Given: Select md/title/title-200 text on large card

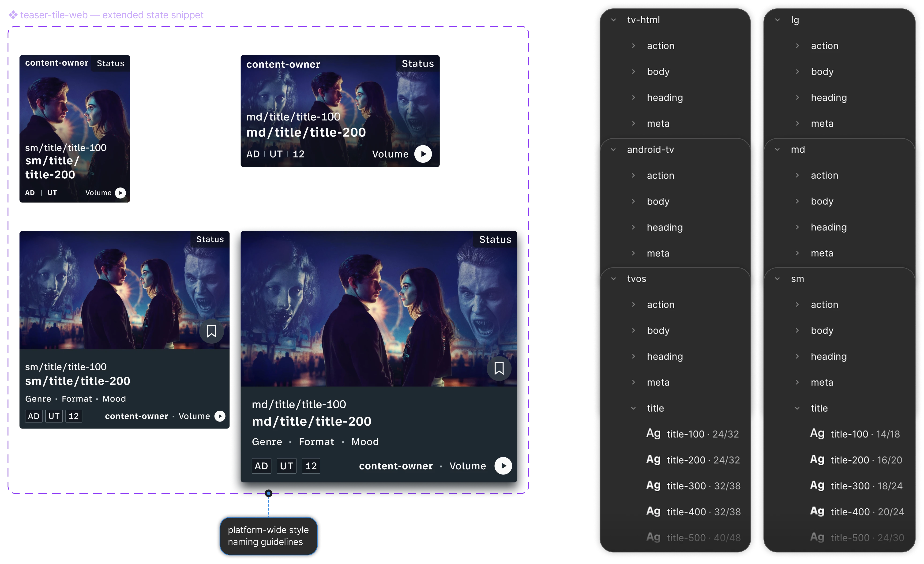Looking at the screenshot, I should (x=312, y=421).
